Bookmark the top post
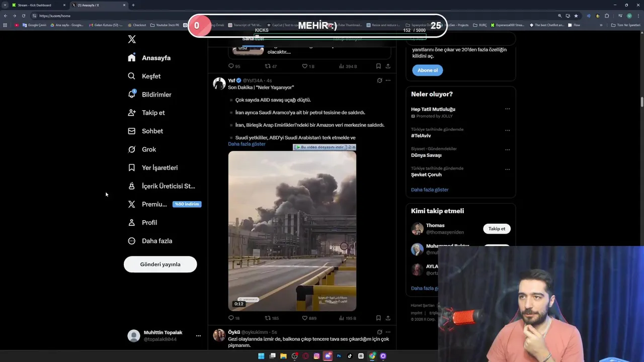Image resolution: width=644 pixels, height=362 pixels. (378, 66)
